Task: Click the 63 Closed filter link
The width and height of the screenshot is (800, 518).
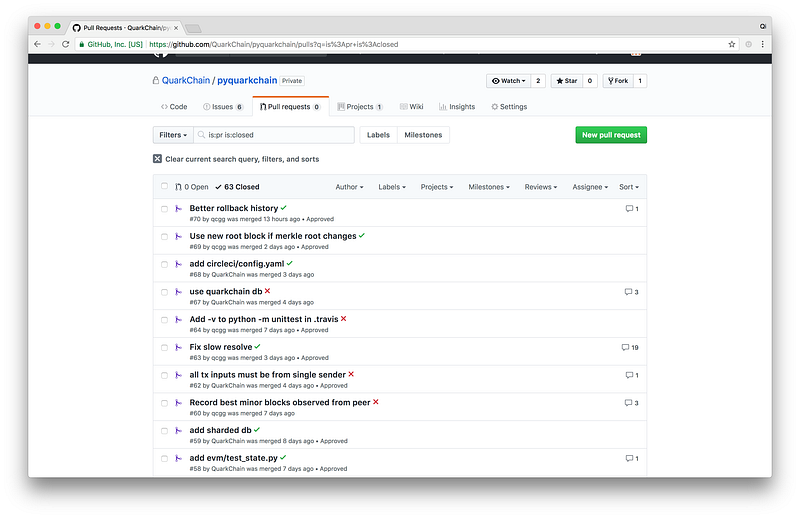Action: point(237,187)
